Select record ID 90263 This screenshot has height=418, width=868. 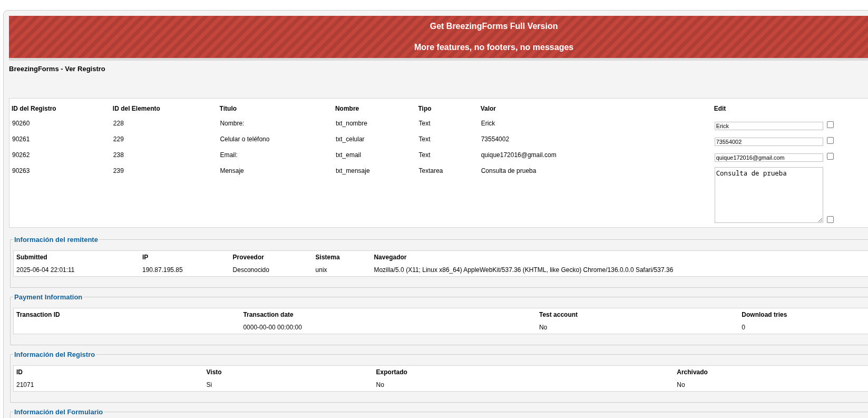[x=21, y=171]
